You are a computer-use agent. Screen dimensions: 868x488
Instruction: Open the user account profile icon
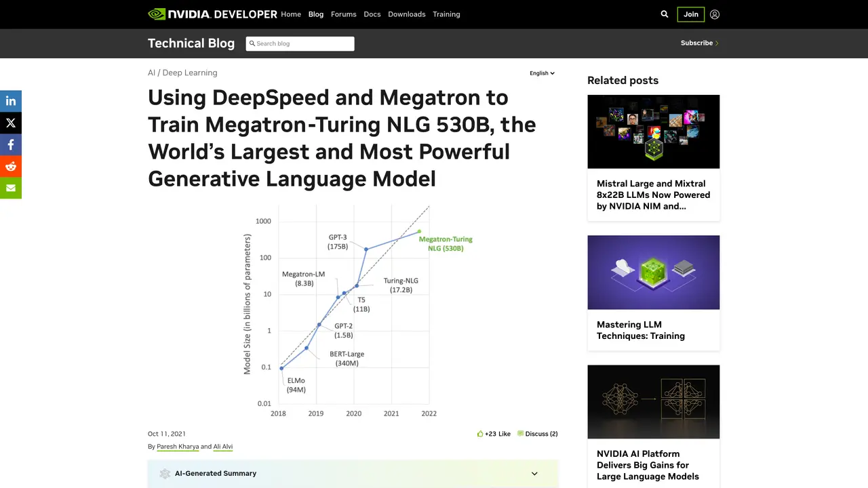coord(715,14)
